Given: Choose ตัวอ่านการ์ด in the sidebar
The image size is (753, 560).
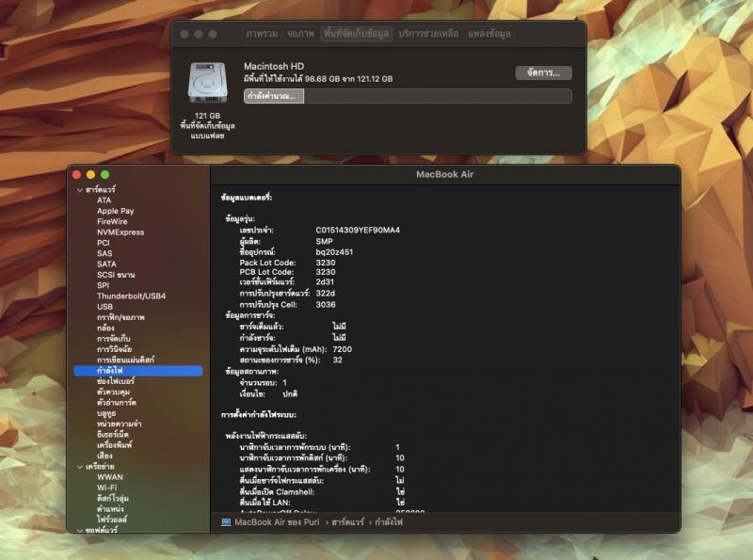Looking at the screenshot, I should coord(116,403).
